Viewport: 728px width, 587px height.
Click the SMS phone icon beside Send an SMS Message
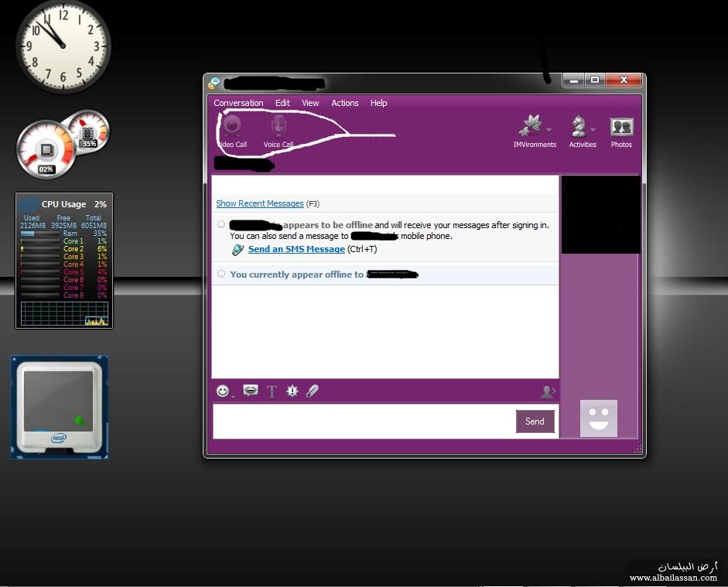pos(238,250)
